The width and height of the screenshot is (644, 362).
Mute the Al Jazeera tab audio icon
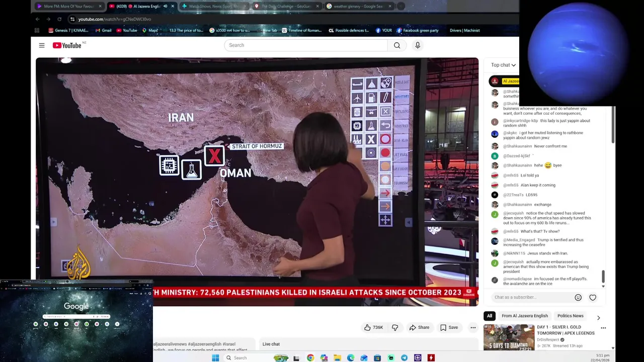165,7
